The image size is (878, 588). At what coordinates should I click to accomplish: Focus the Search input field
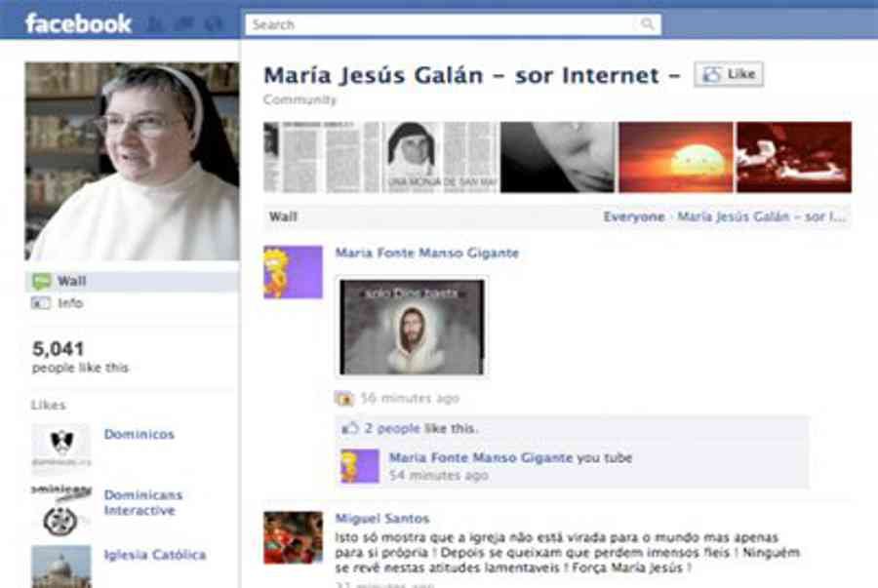(x=453, y=24)
